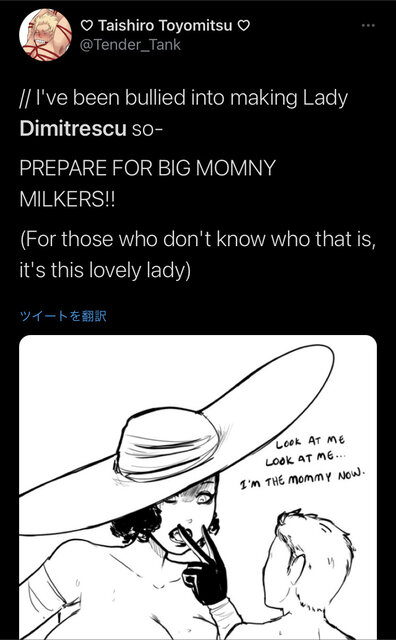Click the 'it's this lovely lady)' text
The height and width of the screenshot is (640, 396).
(105, 271)
